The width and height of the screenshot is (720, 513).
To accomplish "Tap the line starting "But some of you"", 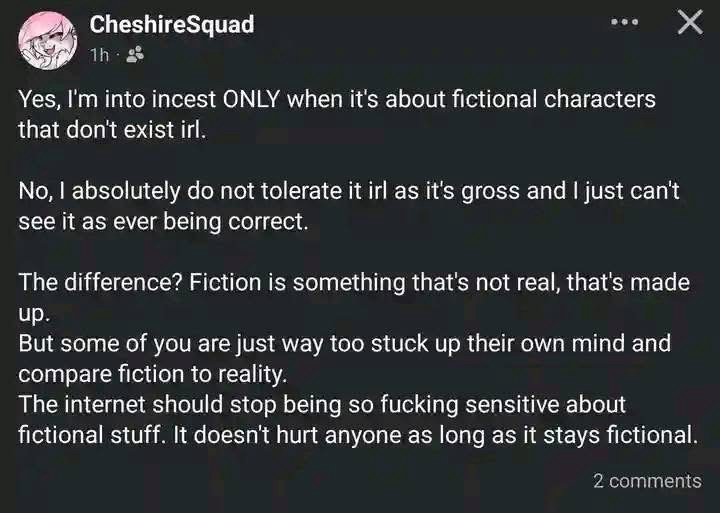I will (344, 344).
